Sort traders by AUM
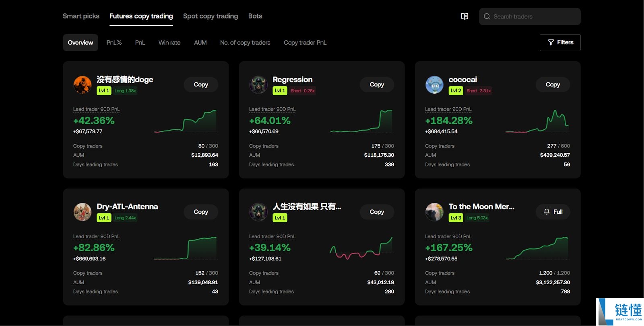644x326 pixels. pos(200,43)
